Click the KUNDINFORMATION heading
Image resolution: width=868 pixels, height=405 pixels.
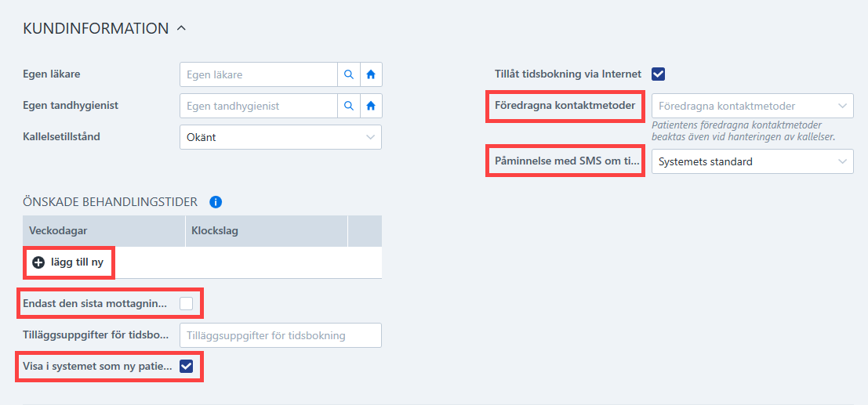coord(96,29)
